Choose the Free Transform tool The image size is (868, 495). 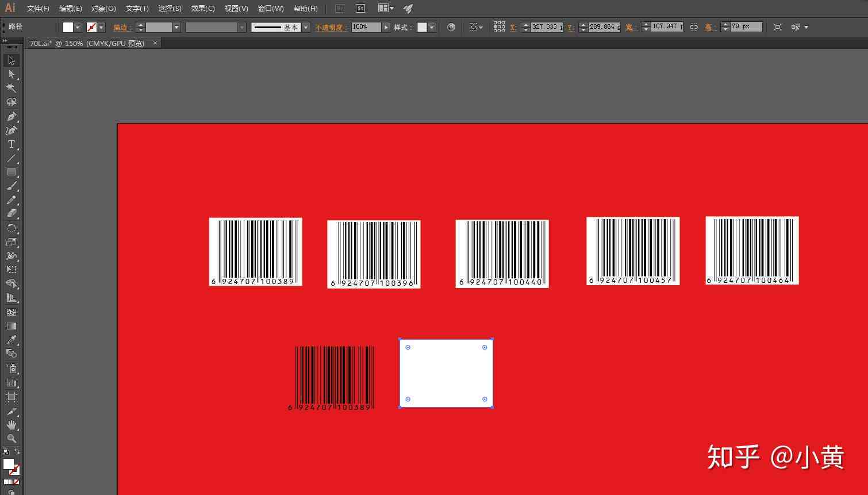click(11, 270)
